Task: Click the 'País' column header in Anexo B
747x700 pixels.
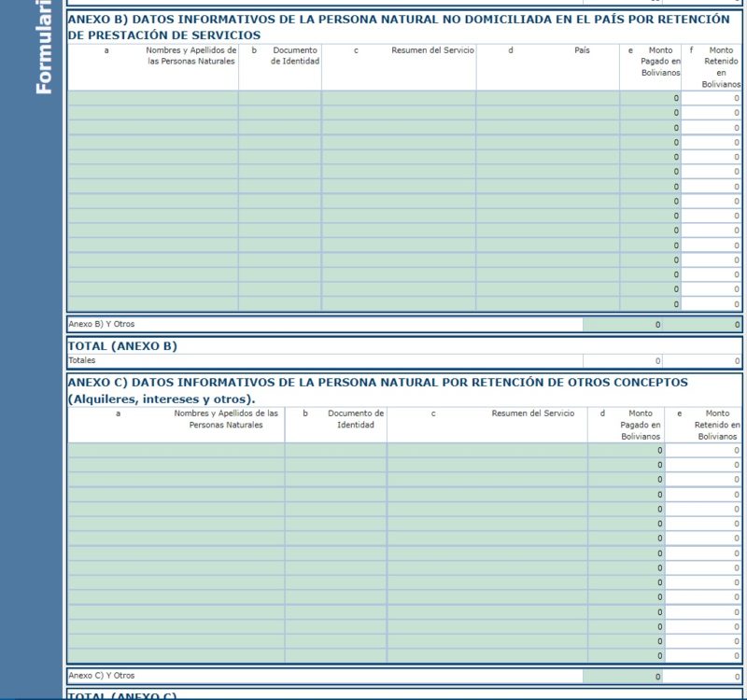Action: point(582,50)
